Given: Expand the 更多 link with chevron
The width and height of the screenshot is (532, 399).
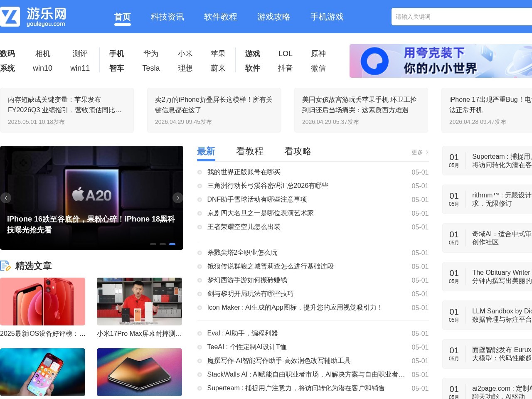Looking at the screenshot, I should (x=420, y=152).
